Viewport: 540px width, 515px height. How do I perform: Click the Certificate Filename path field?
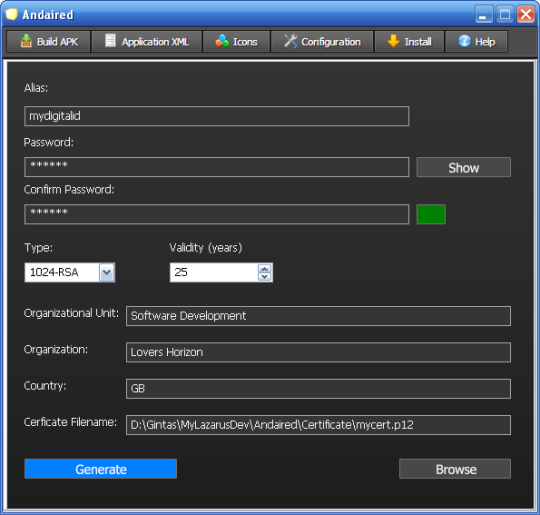318,425
